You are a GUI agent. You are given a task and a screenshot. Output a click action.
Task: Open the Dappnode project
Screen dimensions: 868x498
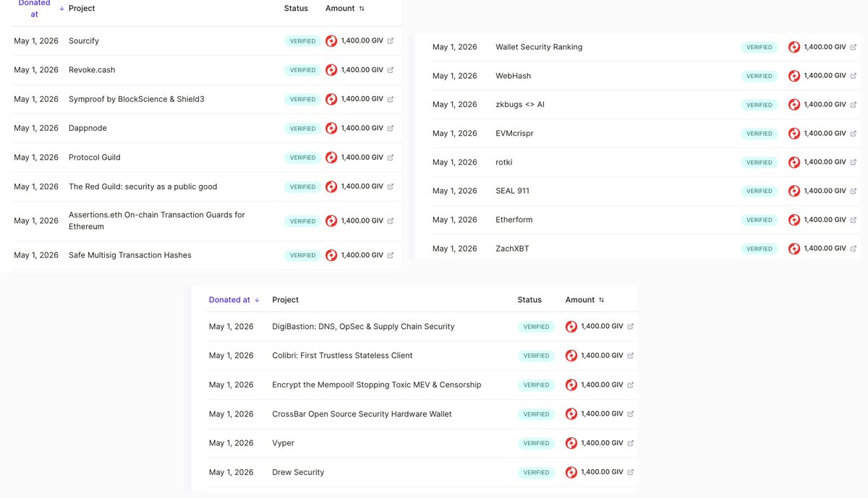pos(88,128)
